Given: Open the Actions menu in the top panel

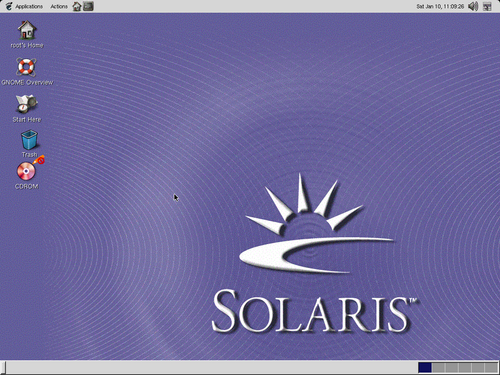Looking at the screenshot, I should [x=59, y=6].
